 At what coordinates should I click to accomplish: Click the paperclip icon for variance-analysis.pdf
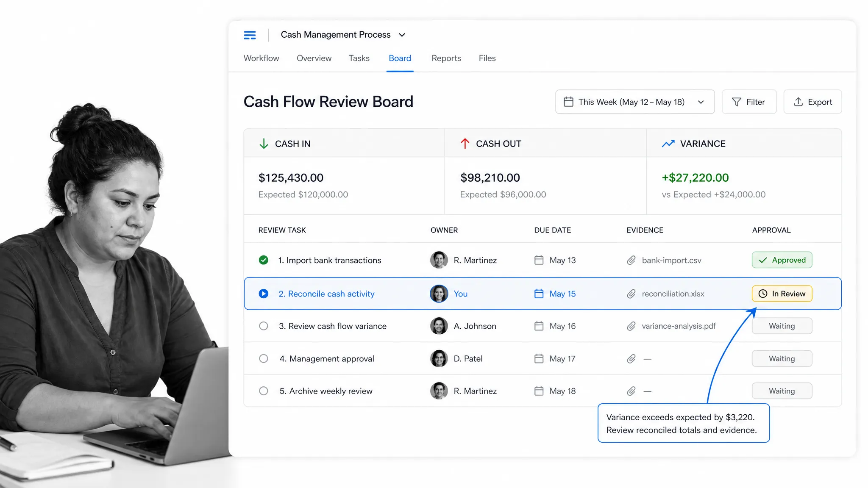point(631,326)
